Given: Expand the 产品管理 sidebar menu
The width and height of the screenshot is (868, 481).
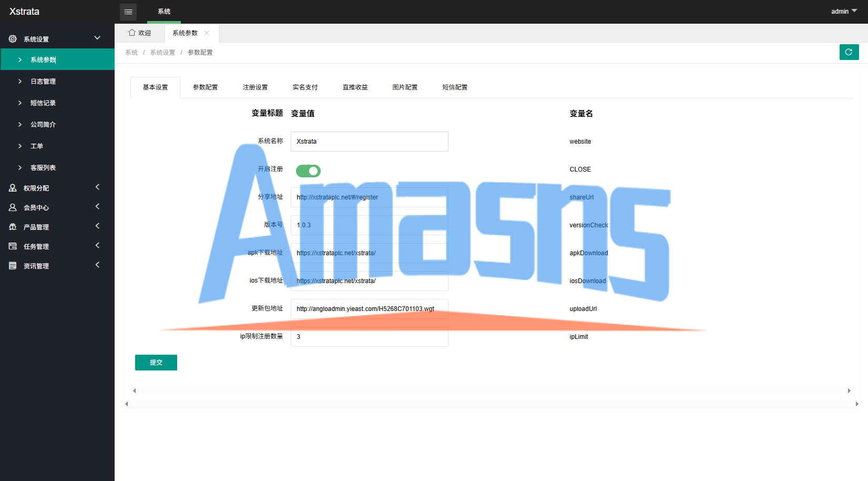Looking at the screenshot, I should pyautogui.click(x=97, y=226).
